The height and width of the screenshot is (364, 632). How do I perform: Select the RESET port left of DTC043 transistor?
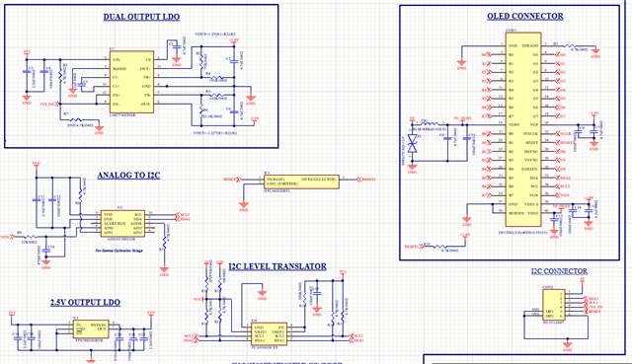tap(232, 180)
